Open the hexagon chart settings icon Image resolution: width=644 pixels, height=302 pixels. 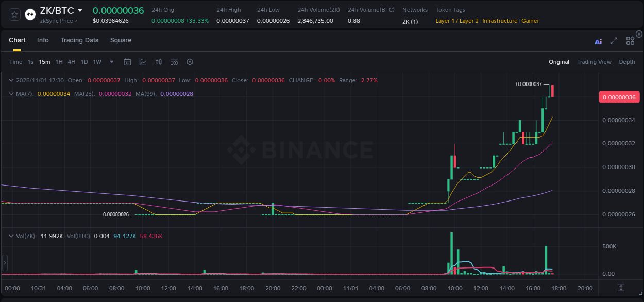(190, 62)
